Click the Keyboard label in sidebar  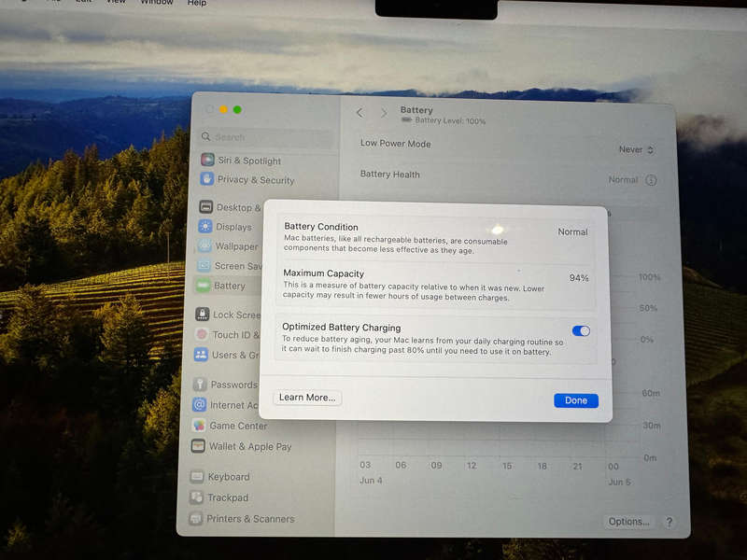point(229,477)
